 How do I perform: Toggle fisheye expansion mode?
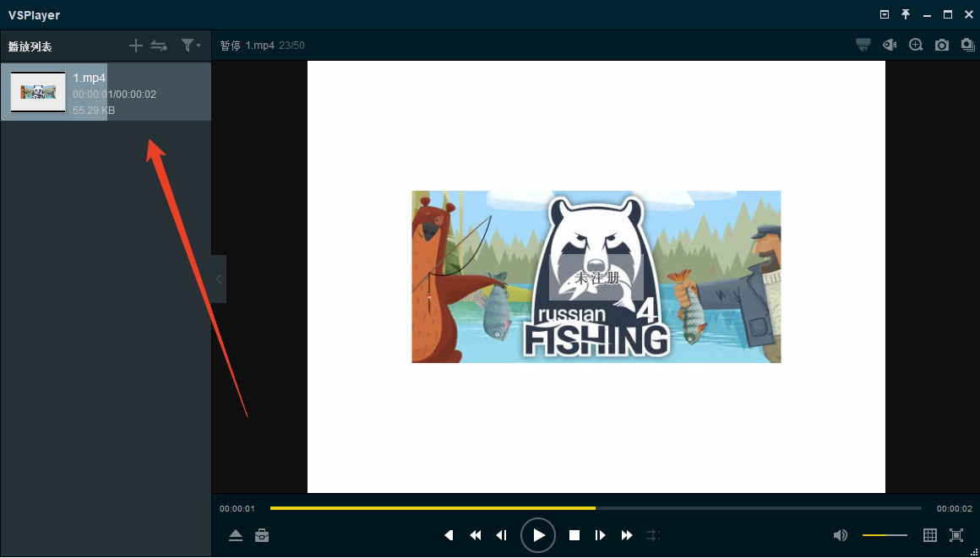pyautogui.click(x=890, y=45)
